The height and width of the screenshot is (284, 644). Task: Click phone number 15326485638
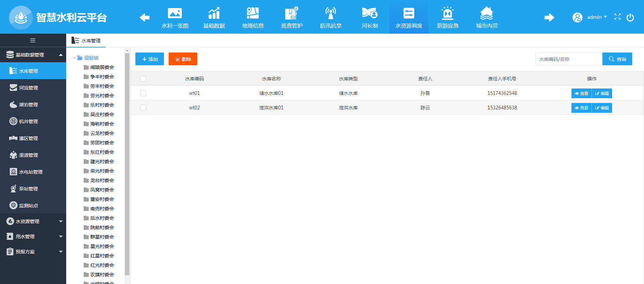[502, 108]
